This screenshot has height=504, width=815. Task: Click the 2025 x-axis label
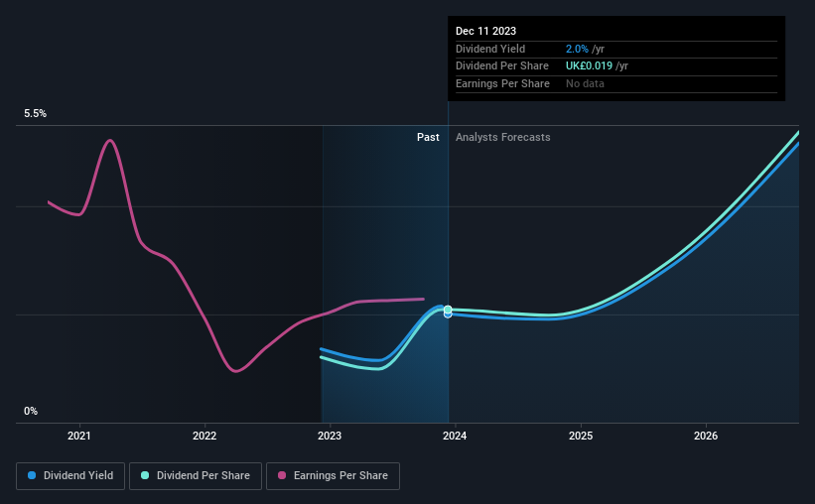tap(581, 436)
